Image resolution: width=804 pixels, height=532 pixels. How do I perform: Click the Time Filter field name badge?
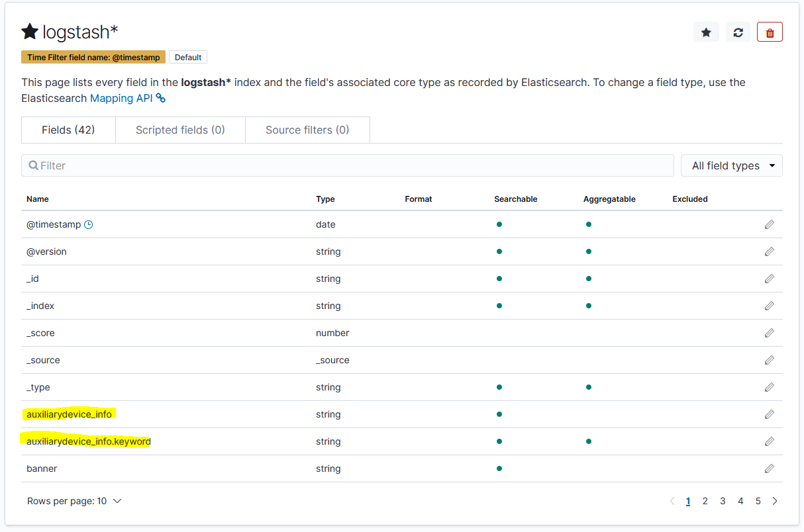[x=93, y=58]
